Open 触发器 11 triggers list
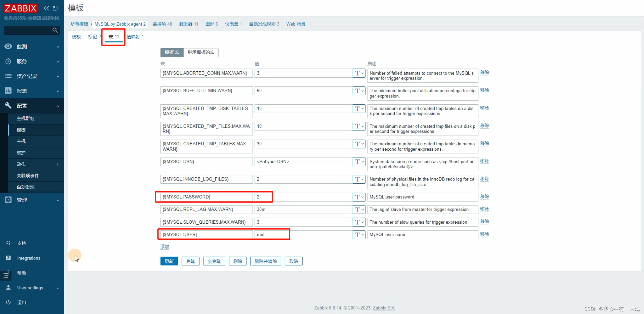The width and height of the screenshot is (644, 314). (x=189, y=24)
